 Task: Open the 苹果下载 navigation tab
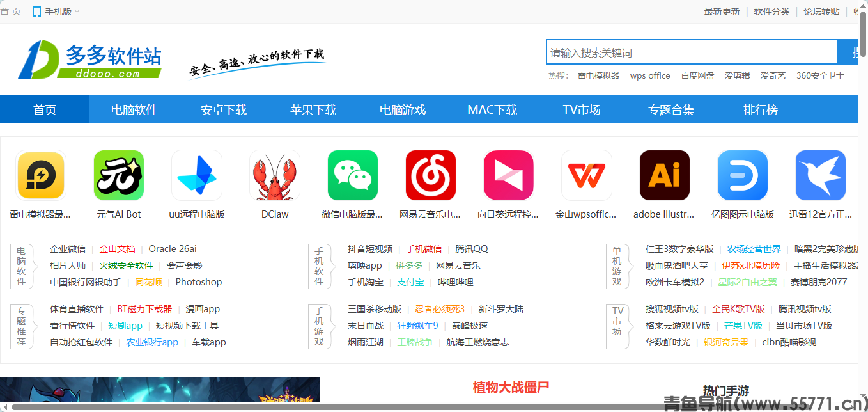tap(313, 109)
